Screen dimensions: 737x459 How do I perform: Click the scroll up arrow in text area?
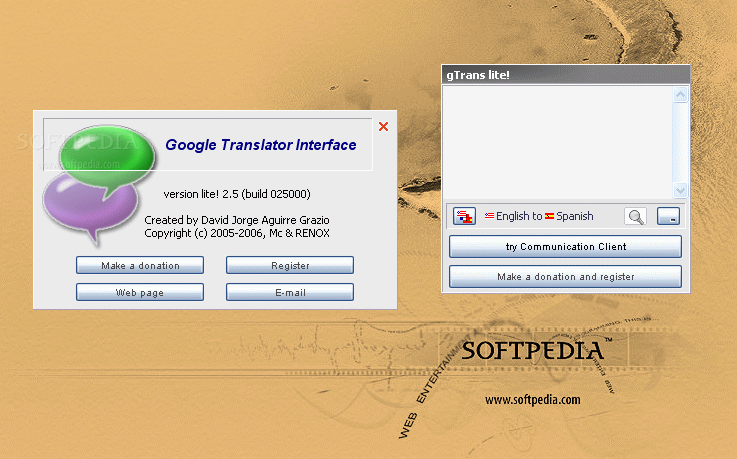pos(680,94)
